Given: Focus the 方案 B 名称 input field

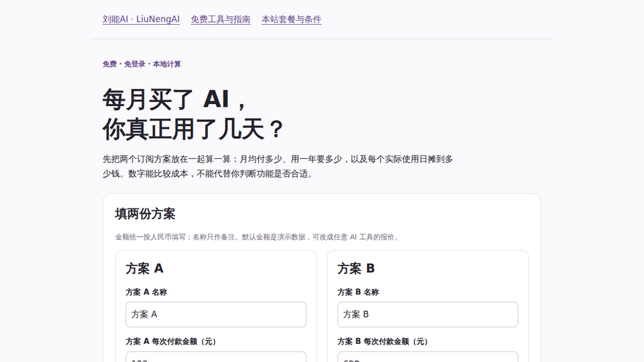Looking at the screenshot, I should 427,314.
